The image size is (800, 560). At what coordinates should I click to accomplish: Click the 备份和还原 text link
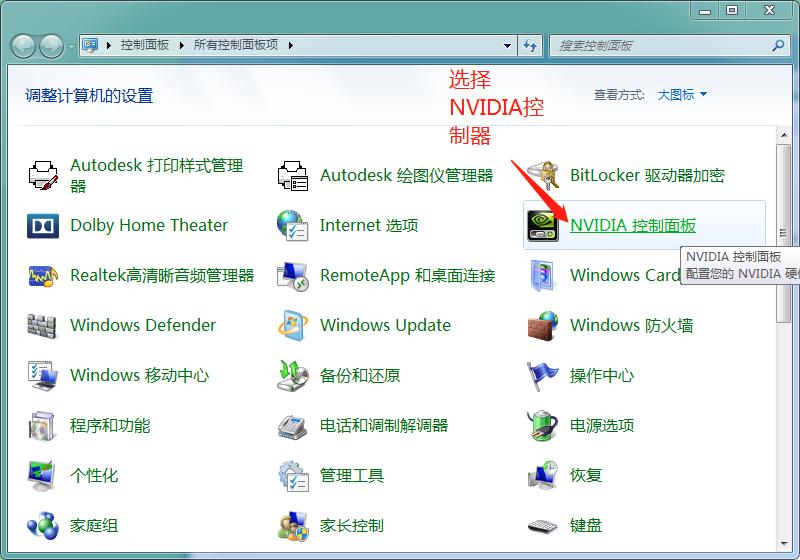click(x=360, y=375)
